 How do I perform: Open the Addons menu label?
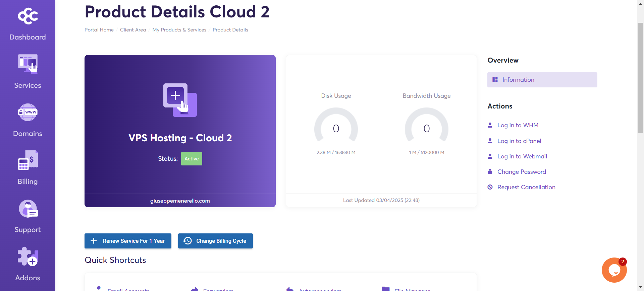(x=28, y=278)
